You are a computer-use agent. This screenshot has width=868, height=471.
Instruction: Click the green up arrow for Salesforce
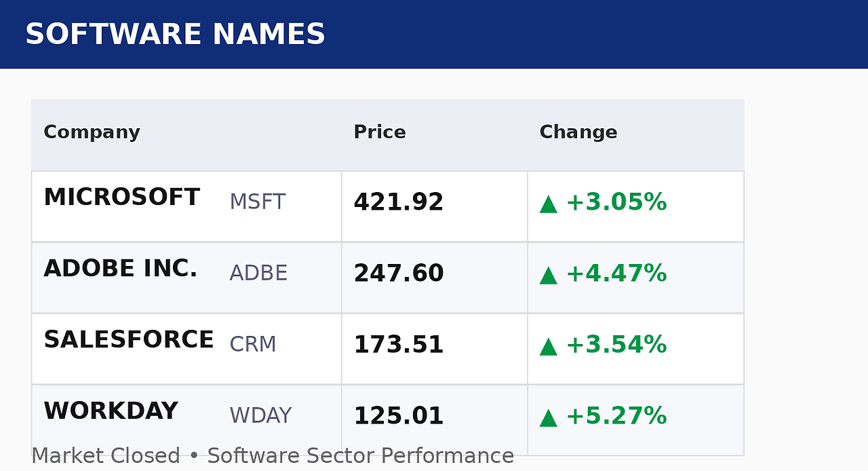coord(548,346)
